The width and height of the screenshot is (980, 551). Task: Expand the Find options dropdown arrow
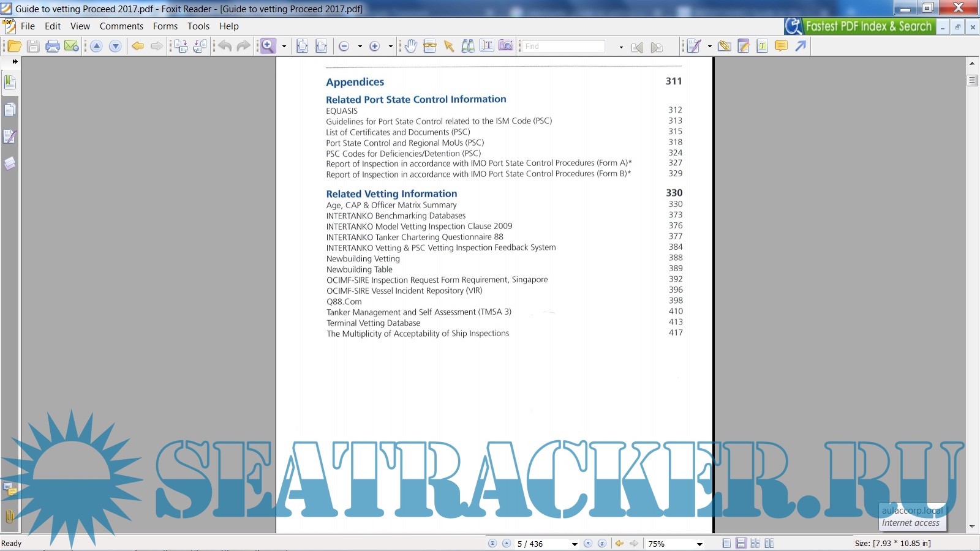621,47
